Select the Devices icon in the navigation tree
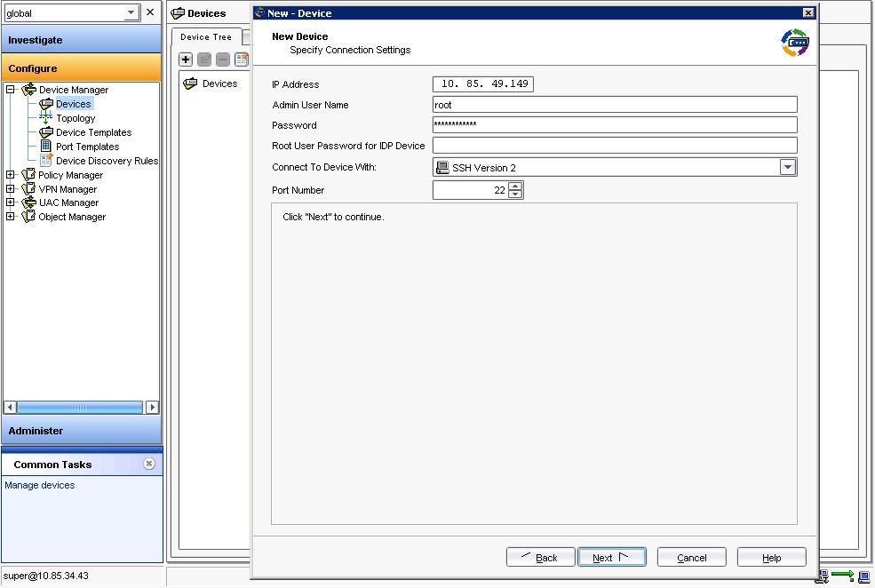 [73, 103]
